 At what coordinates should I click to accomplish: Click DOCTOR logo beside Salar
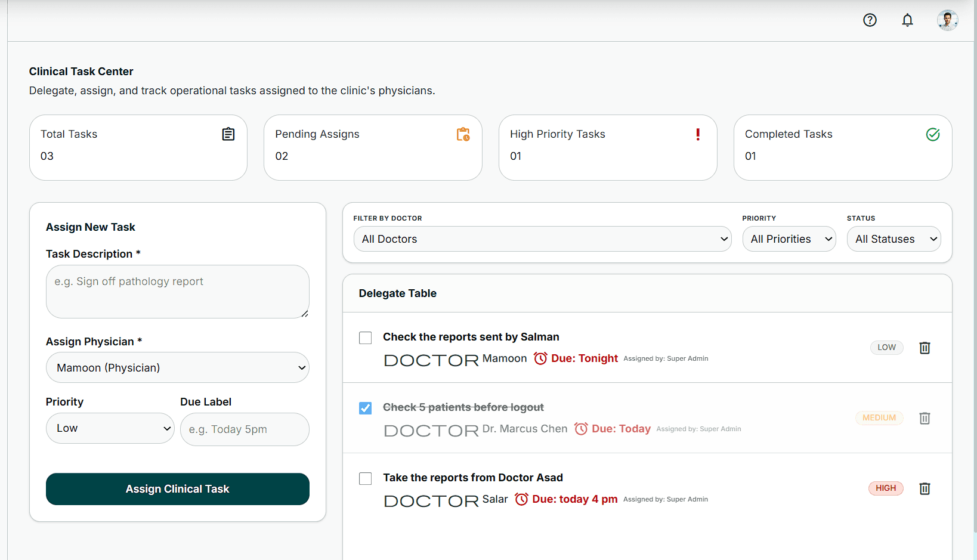(x=431, y=501)
